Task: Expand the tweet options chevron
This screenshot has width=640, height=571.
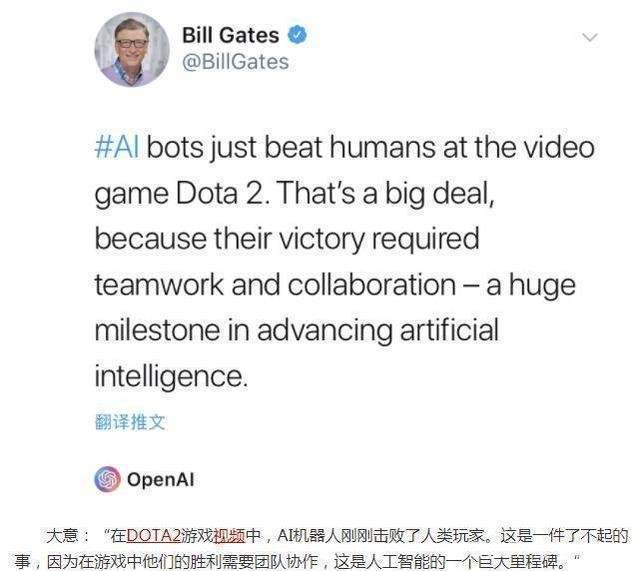Action: click(589, 38)
